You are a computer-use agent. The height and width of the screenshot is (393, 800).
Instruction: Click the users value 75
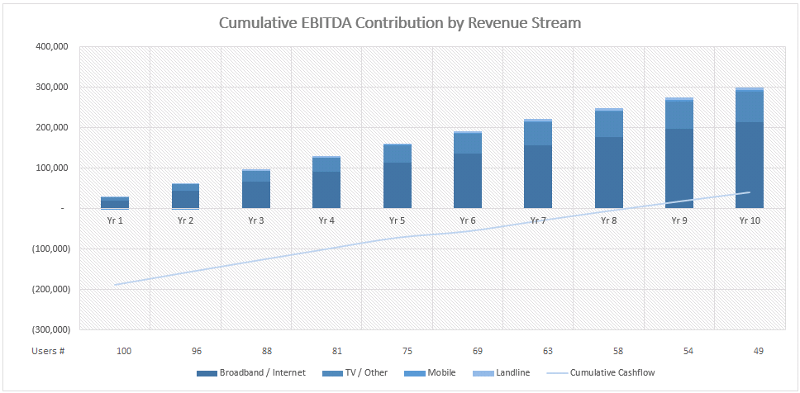pyautogui.click(x=408, y=351)
